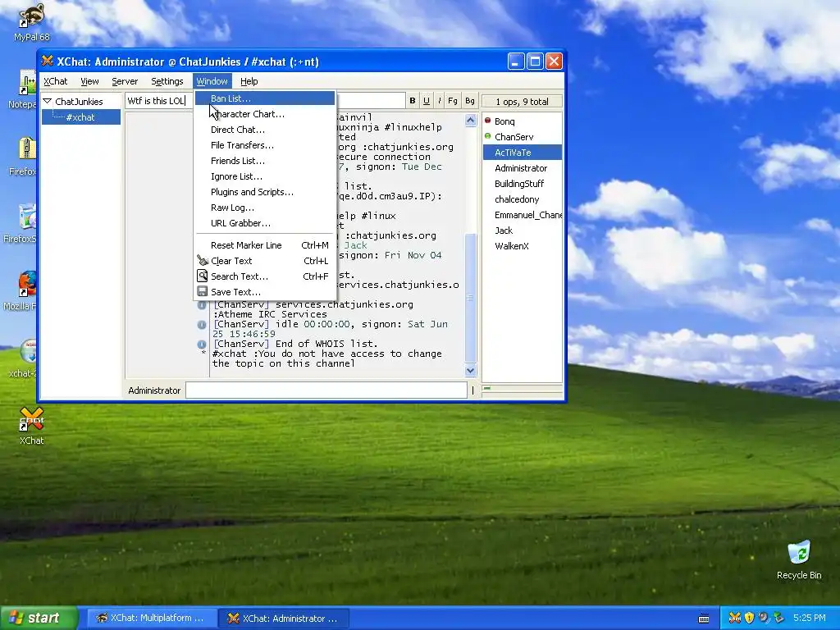This screenshot has width=840, height=630.
Task: Click the lag meter bar under user list
Action: tap(522, 388)
